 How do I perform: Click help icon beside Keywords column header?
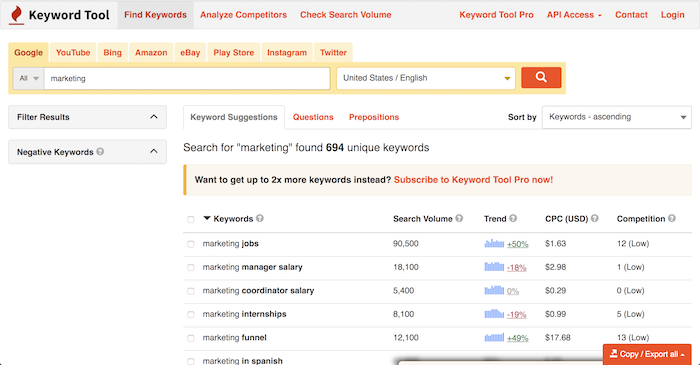point(260,218)
